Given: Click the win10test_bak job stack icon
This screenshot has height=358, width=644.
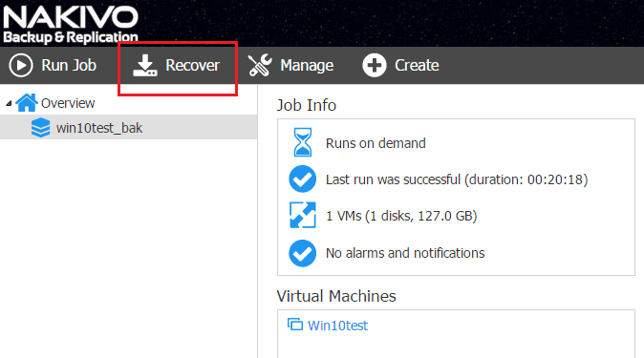Looking at the screenshot, I should tap(41, 128).
